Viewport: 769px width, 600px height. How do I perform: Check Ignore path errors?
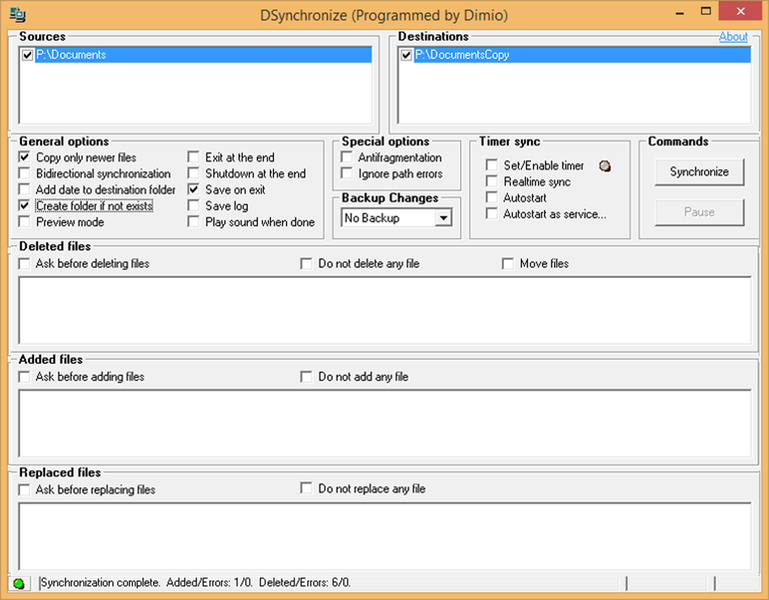(346, 173)
